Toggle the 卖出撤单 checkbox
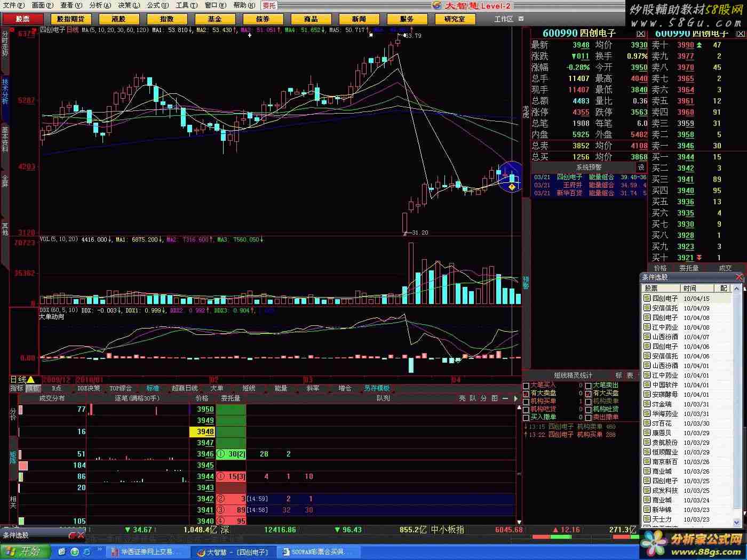The height and width of the screenshot is (560, 747). [589, 417]
